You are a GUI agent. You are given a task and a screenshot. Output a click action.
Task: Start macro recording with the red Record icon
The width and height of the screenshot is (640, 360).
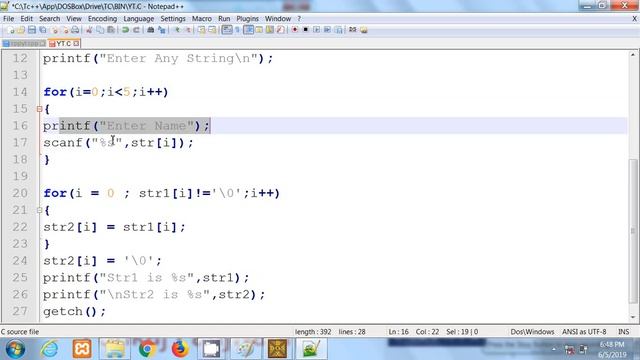pos(295,30)
